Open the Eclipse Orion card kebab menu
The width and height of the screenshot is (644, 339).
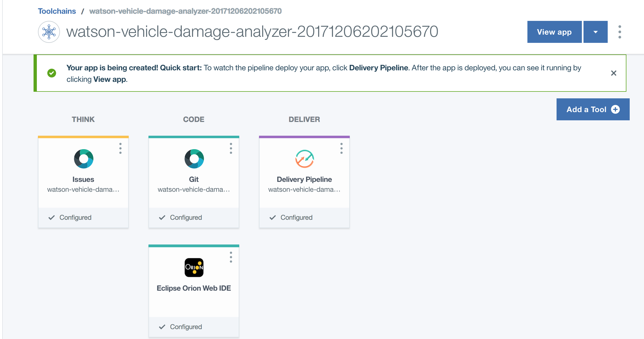coord(231,257)
